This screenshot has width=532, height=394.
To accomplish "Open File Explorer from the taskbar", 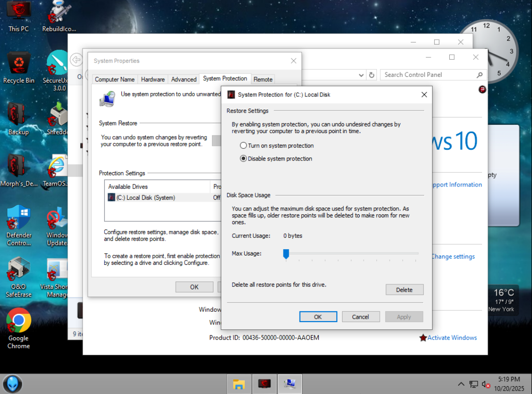I will 239,384.
